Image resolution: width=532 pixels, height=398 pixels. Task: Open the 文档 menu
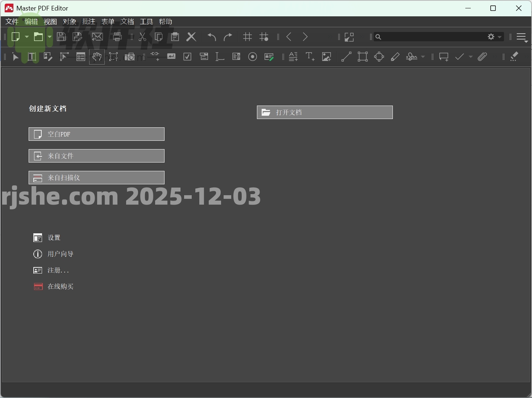[x=127, y=21]
